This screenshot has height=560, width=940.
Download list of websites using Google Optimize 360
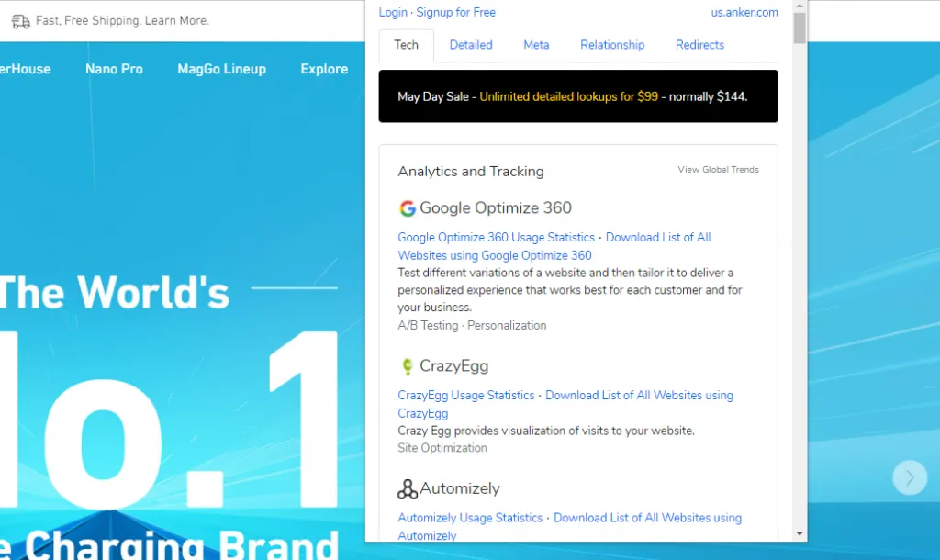coord(554,246)
